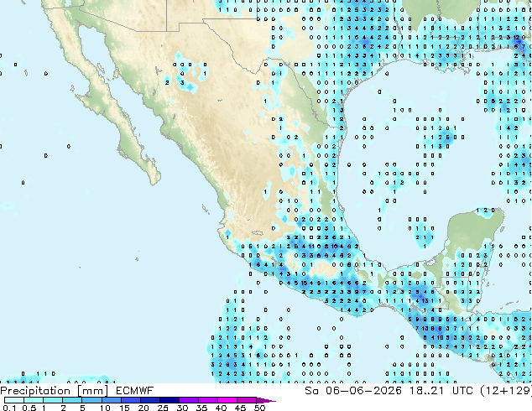Click the 0.1–0.5 mm legend color swatch
The width and height of the screenshot is (532, 411).
coord(14,400)
